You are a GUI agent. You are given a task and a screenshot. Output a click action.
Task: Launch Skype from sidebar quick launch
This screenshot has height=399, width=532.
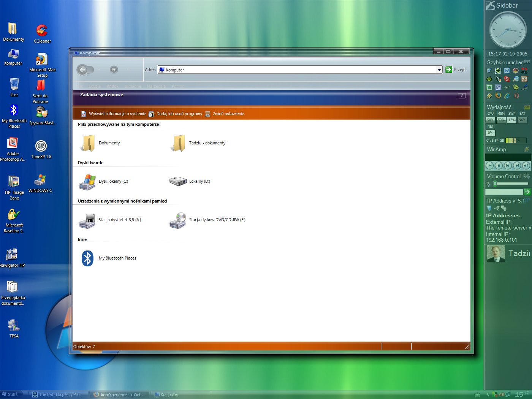tap(507, 79)
